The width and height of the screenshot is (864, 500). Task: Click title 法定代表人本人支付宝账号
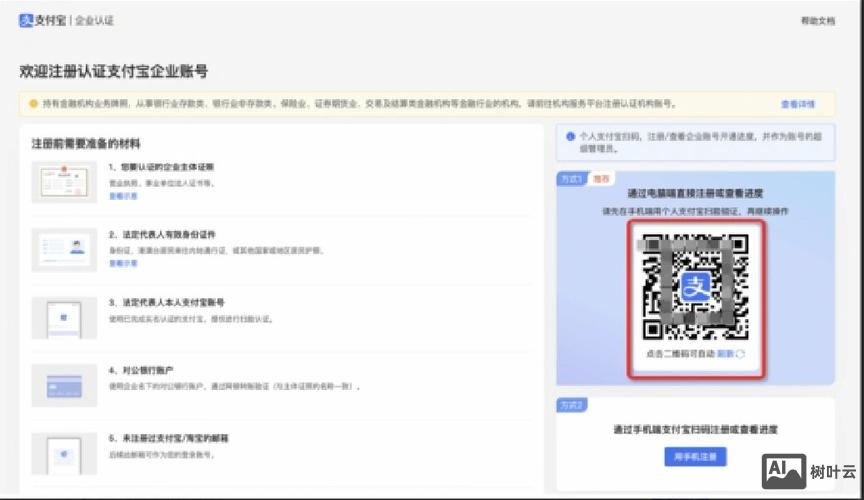(x=166, y=303)
